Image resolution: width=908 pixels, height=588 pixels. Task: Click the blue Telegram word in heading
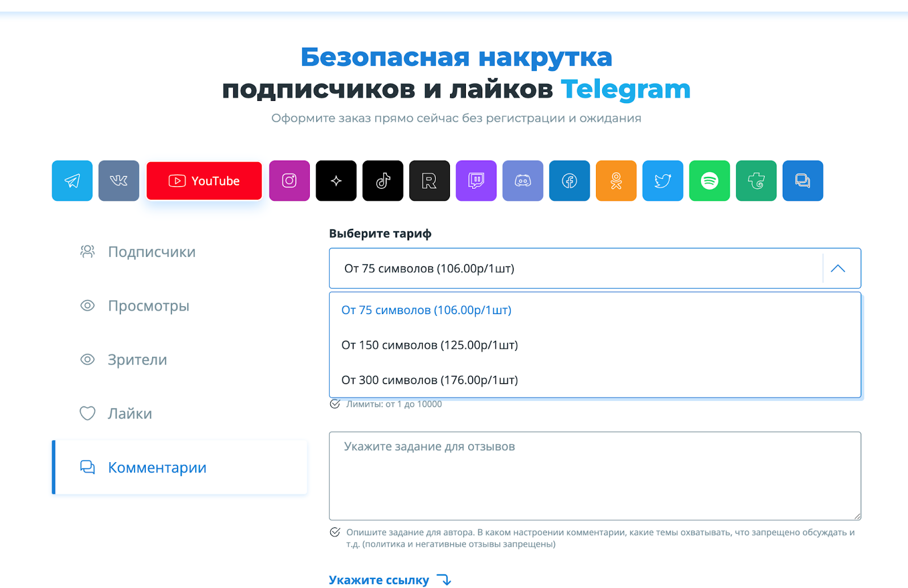pyautogui.click(x=625, y=90)
